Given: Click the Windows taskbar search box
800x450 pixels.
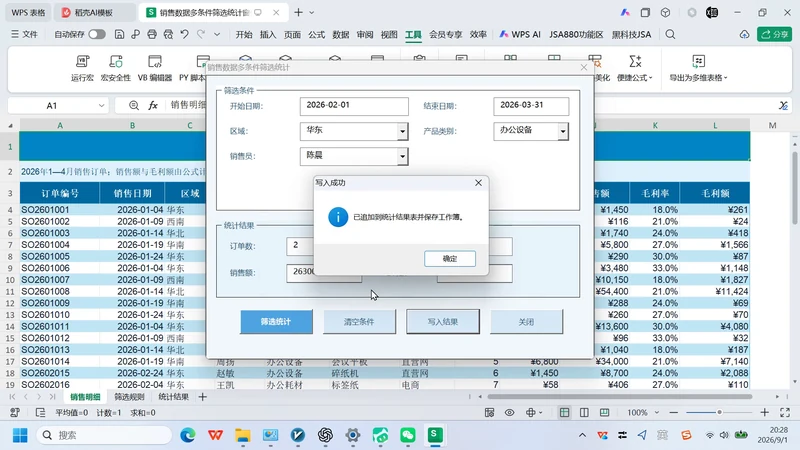Looking at the screenshot, I should tap(105, 435).
